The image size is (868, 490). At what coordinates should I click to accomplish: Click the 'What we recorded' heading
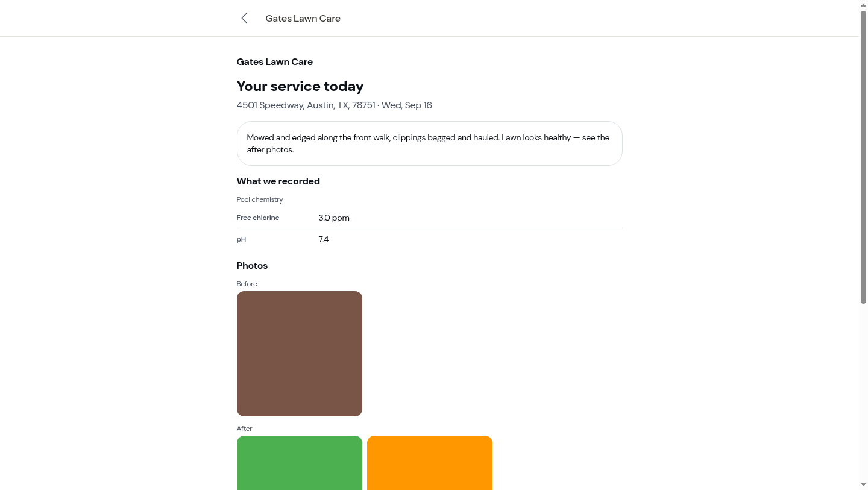pyautogui.click(x=278, y=181)
